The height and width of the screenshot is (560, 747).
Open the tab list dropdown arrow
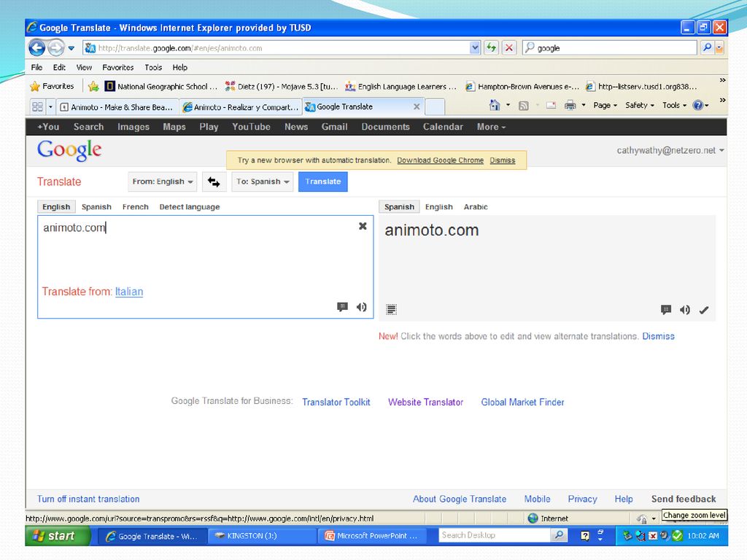[x=50, y=106]
